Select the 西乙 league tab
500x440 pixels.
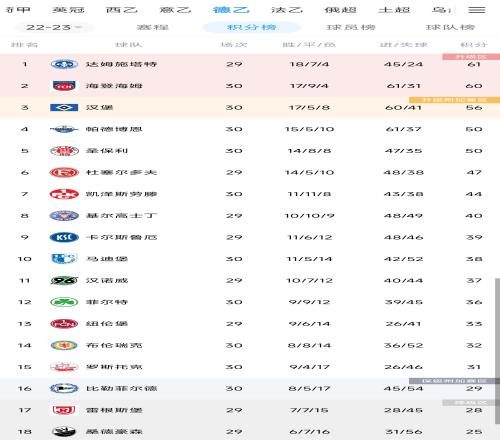pyautogui.click(x=122, y=10)
